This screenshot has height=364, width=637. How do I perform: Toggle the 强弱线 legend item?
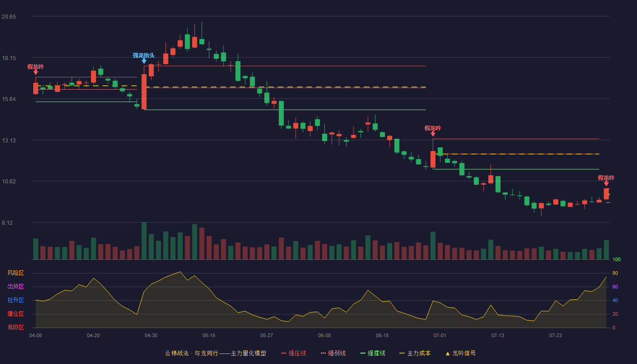pyautogui.click(x=333, y=353)
